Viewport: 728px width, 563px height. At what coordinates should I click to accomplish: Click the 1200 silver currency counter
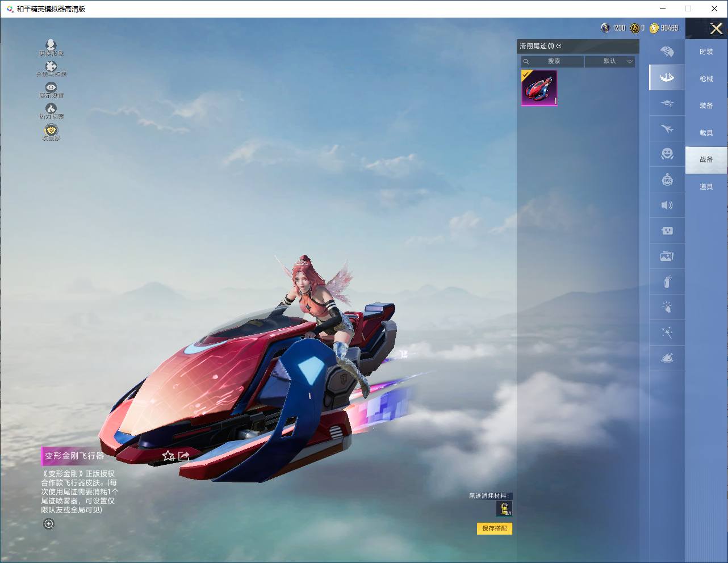tap(613, 28)
